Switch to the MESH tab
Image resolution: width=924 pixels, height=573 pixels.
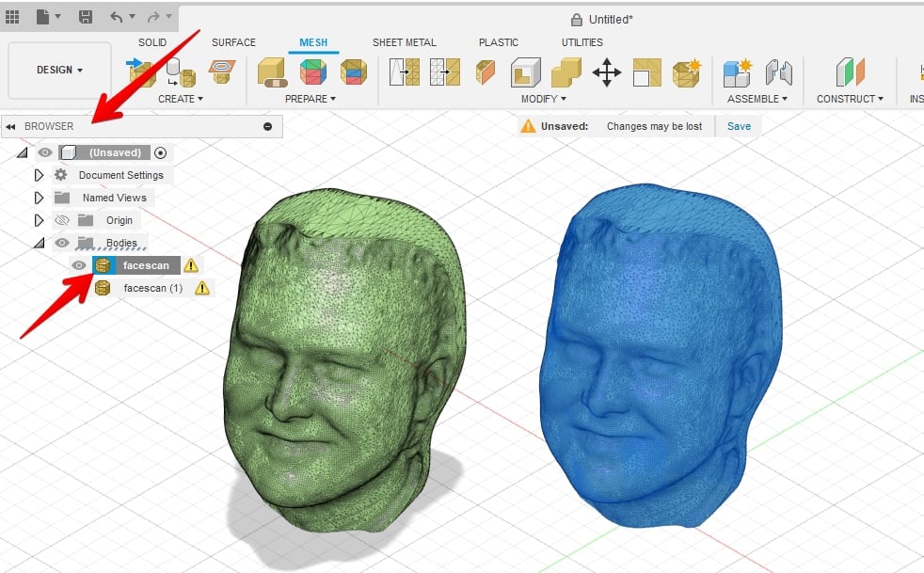click(x=313, y=42)
